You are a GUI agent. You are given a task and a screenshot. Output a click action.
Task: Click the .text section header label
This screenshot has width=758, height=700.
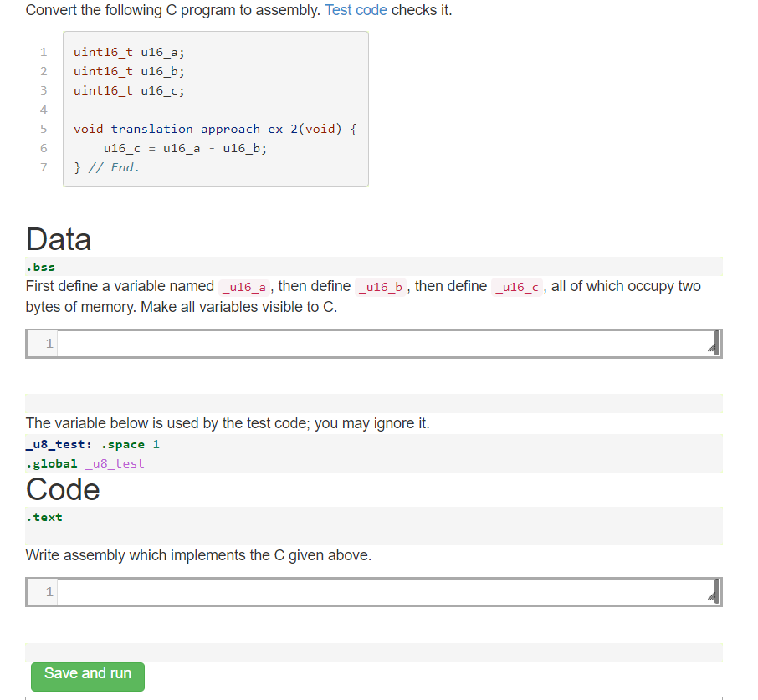pyautogui.click(x=44, y=517)
